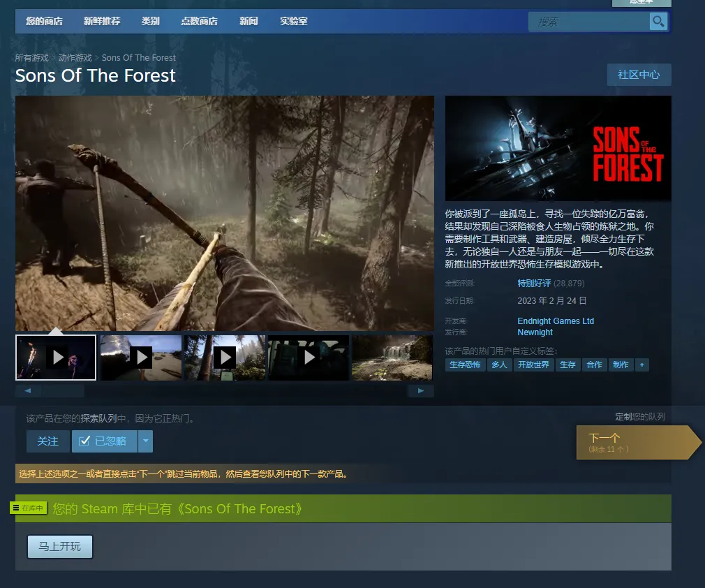Click the search magnifier icon
Screen dimensions: 705x588
click(658, 21)
